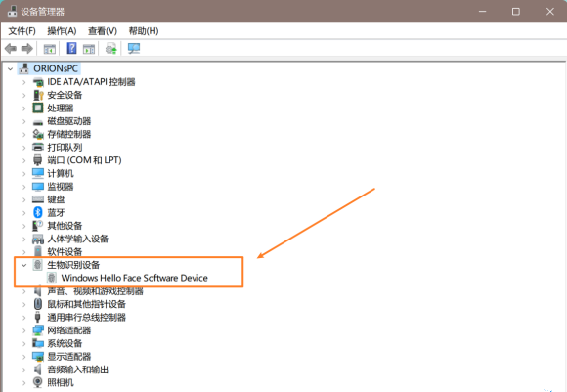Click the 处理器 chip icon
This screenshot has width=567, height=392.
tap(38, 108)
